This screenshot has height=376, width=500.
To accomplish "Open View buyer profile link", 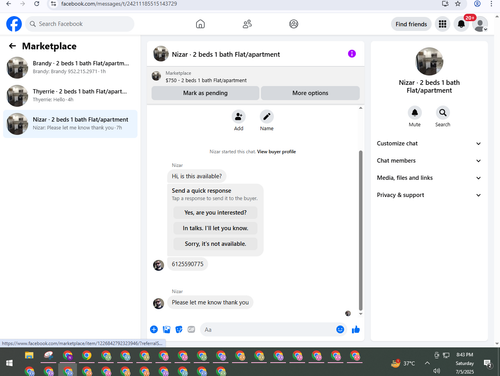I will pyautogui.click(x=276, y=152).
